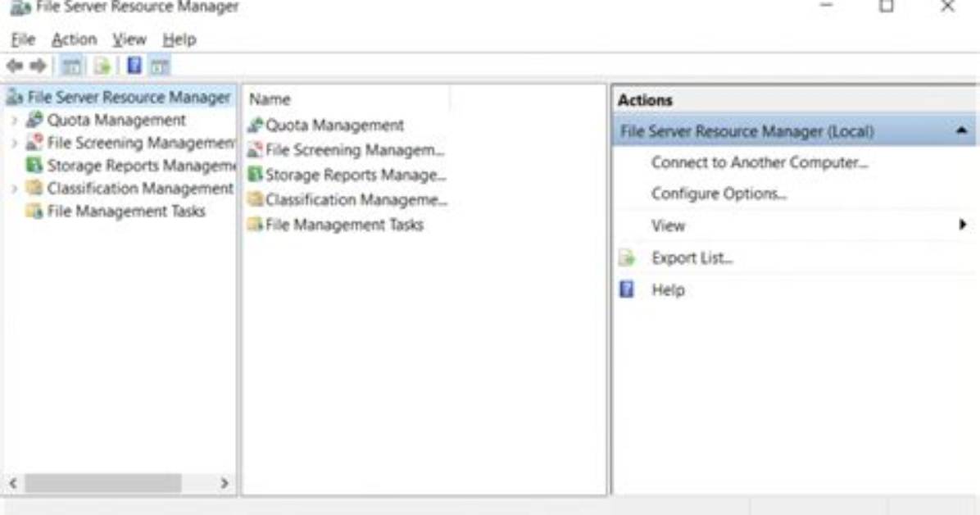
Task: Select the File Screening Managem... label in the Name list
Action: pos(355,150)
